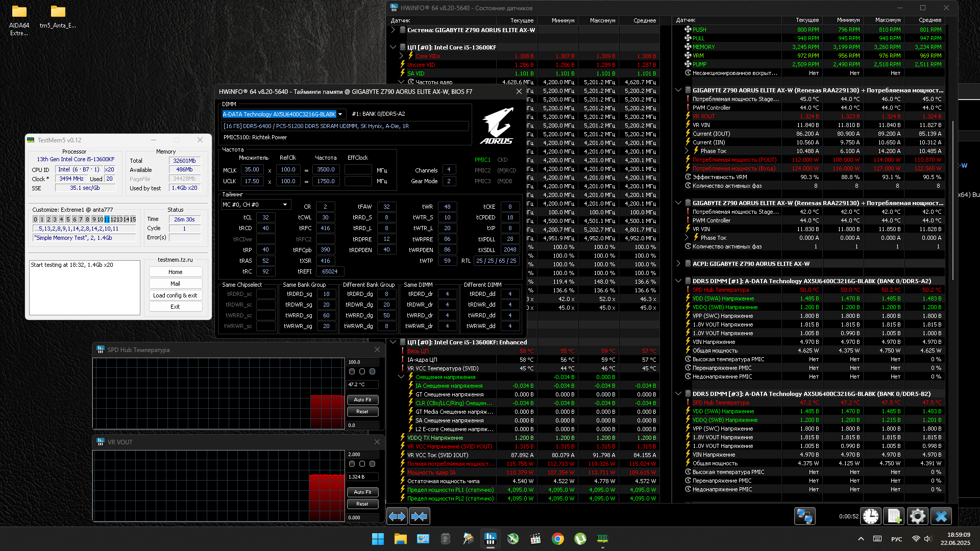Click Chrome icon in the taskbar
The height and width of the screenshot is (551, 980).
point(557,539)
